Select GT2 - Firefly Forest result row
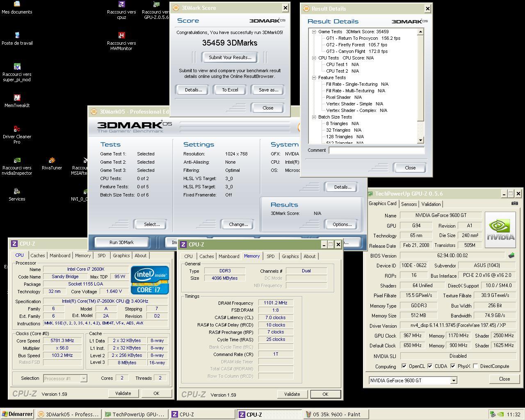 [356, 45]
